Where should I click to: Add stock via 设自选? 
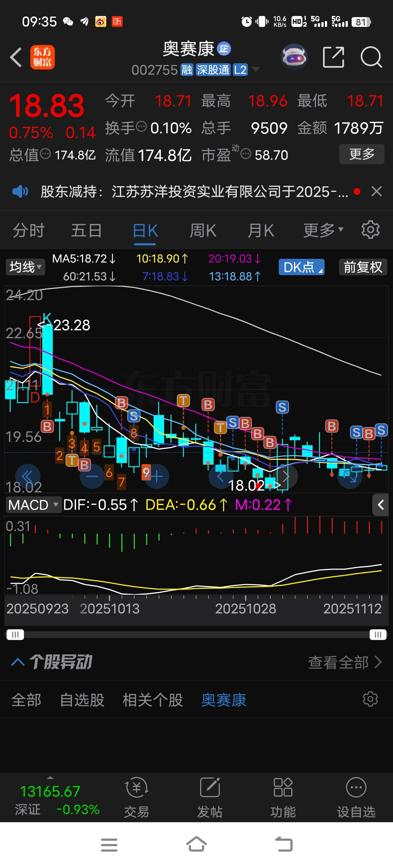[x=356, y=797]
